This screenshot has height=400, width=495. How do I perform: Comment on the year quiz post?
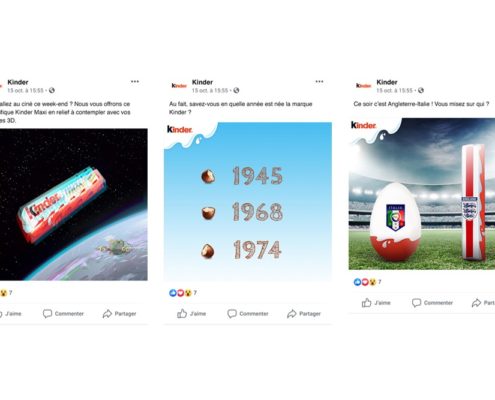[248, 314]
